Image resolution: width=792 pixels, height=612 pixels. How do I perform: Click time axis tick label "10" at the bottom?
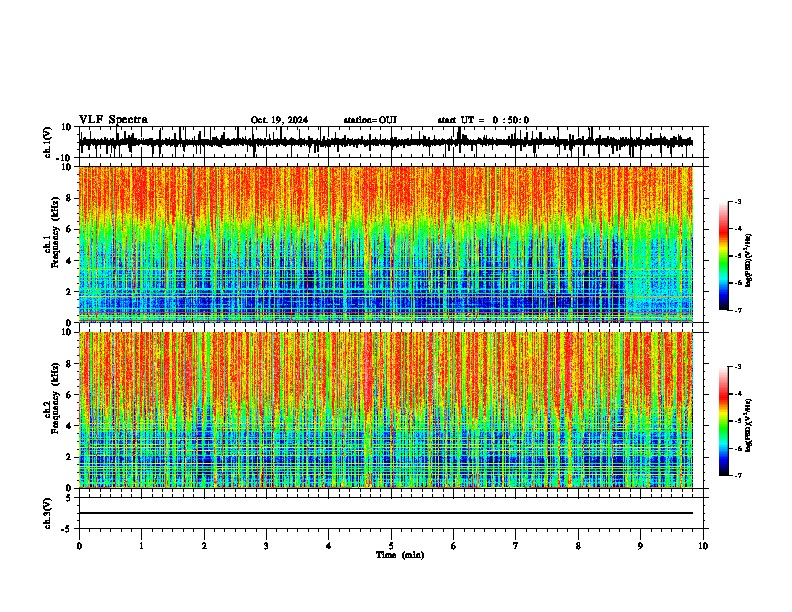(703, 546)
